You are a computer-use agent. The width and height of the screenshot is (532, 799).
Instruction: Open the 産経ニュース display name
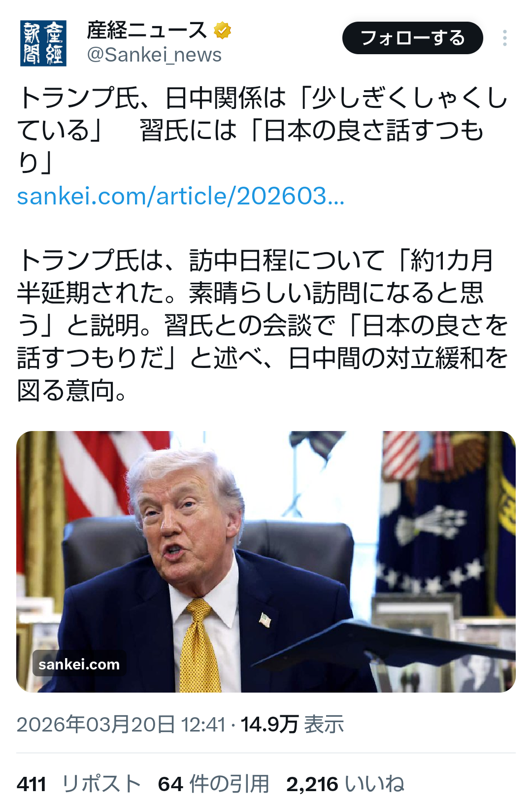click(147, 31)
